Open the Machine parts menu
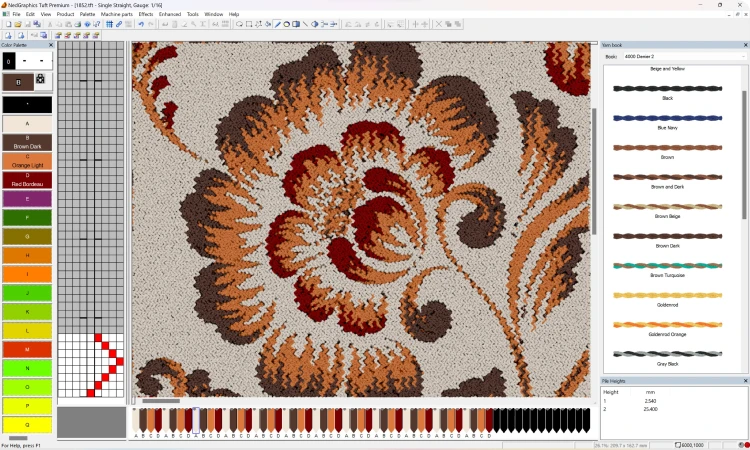This screenshot has width=750, height=450. [116, 14]
